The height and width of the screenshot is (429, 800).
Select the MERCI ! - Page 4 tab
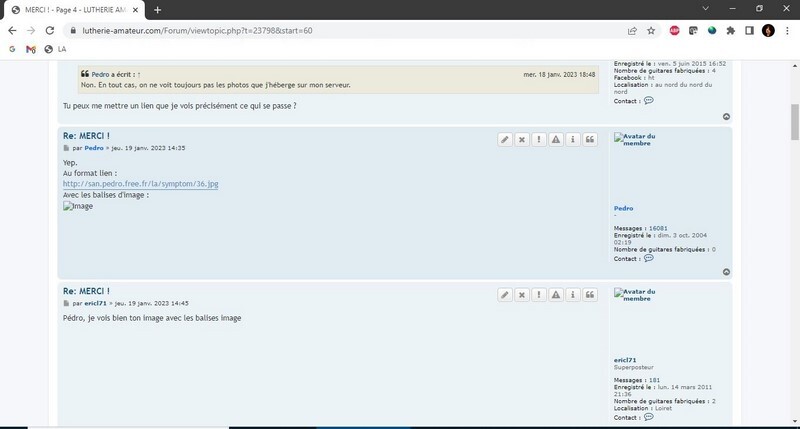pyautogui.click(x=74, y=10)
